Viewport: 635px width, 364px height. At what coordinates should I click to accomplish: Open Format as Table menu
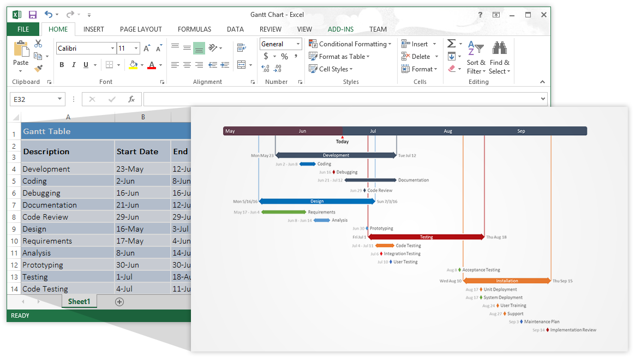(339, 56)
